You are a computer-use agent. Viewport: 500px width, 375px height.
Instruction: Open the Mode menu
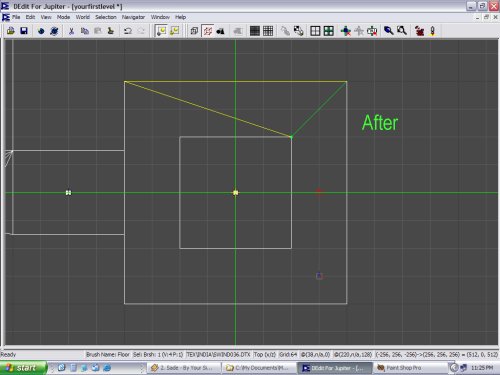click(63, 17)
